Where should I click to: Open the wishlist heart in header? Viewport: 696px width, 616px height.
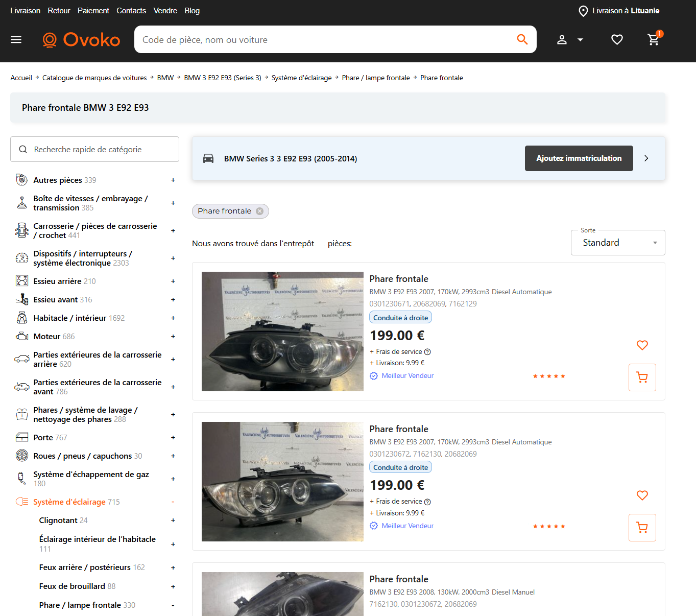tap(617, 40)
